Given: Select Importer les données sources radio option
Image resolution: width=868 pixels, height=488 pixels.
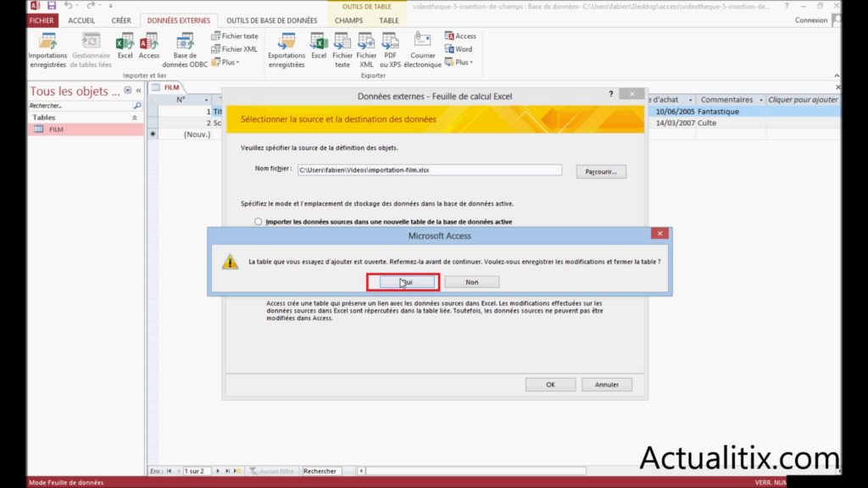Looking at the screenshot, I should (x=258, y=222).
